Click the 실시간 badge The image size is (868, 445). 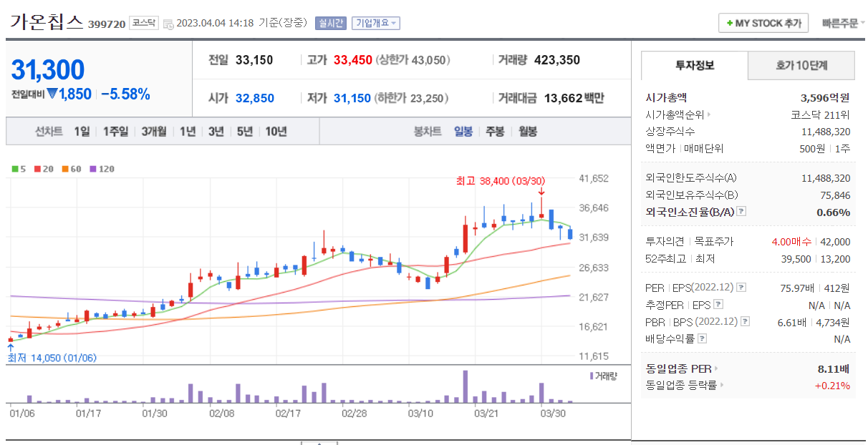(330, 23)
